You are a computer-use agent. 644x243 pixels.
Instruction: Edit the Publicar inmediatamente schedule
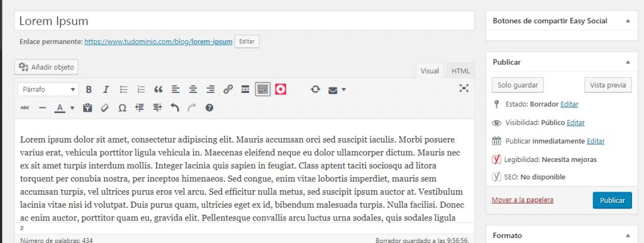tap(596, 141)
